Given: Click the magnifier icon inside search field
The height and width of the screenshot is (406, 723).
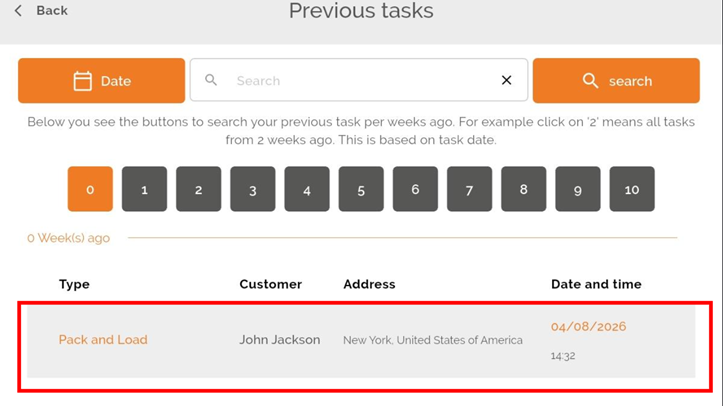Looking at the screenshot, I should point(211,80).
